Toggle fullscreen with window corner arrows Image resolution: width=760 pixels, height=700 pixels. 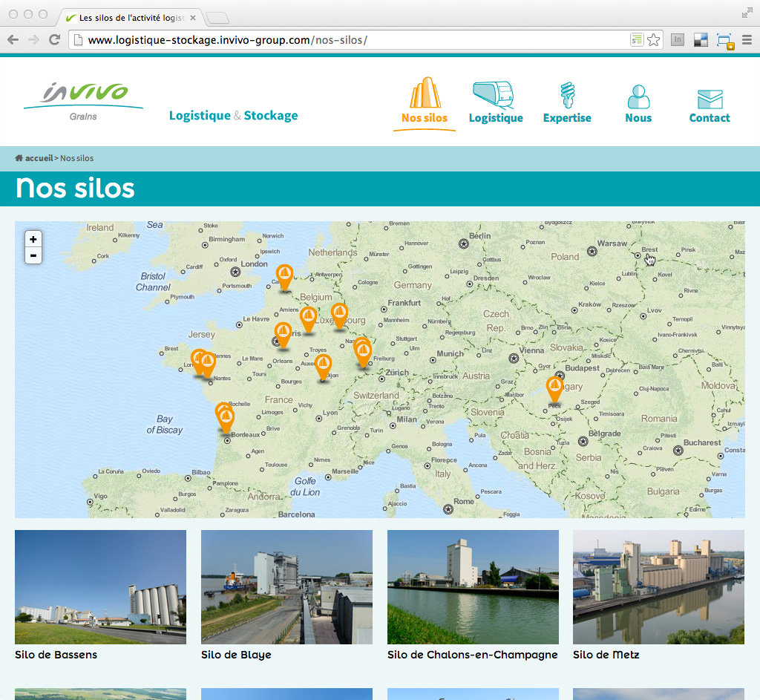pos(747,13)
